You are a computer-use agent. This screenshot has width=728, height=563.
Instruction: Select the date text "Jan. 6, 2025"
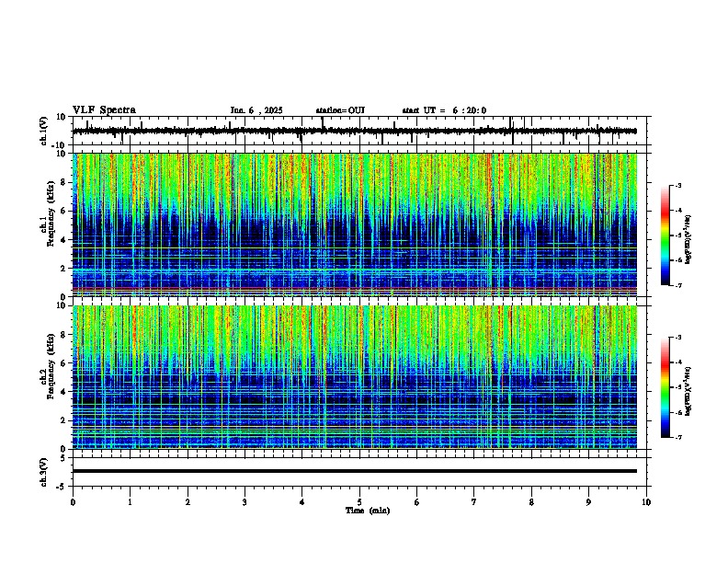click(x=256, y=110)
